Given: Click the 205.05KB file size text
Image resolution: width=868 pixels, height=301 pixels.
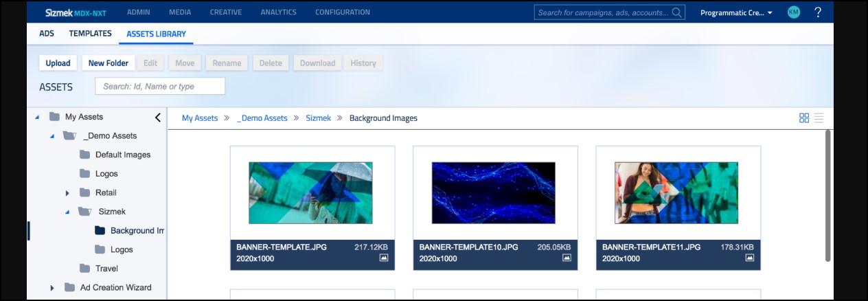Looking at the screenshot, I should [x=554, y=247].
